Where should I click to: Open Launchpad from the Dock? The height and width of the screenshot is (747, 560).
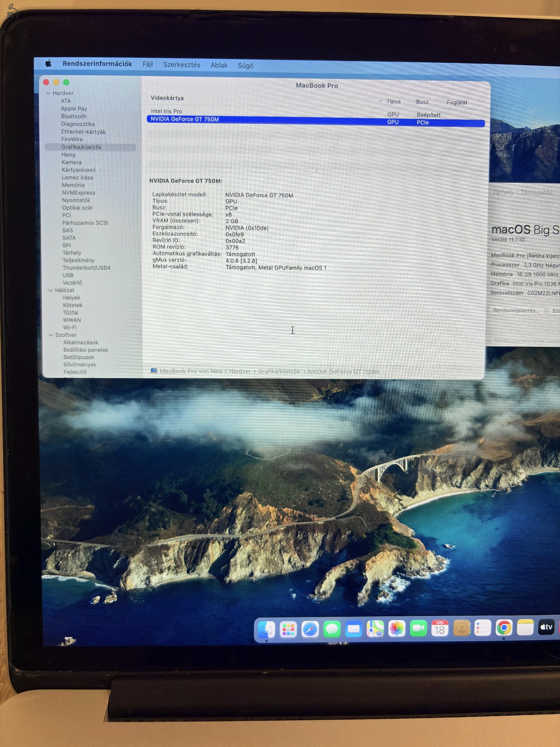(288, 629)
